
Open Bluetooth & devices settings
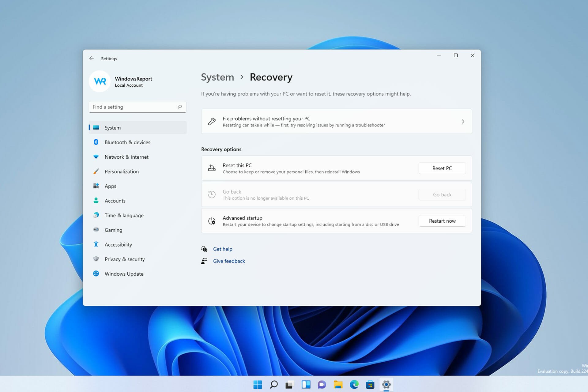pyautogui.click(x=138, y=142)
